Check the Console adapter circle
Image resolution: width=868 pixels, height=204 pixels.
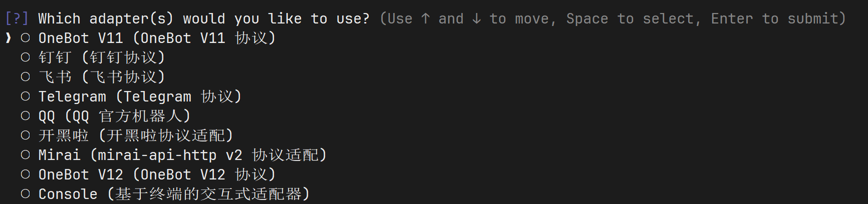[x=26, y=194]
